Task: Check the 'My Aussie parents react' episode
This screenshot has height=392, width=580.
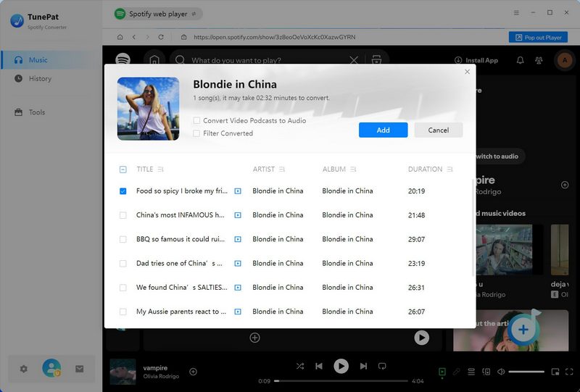Action: point(123,312)
